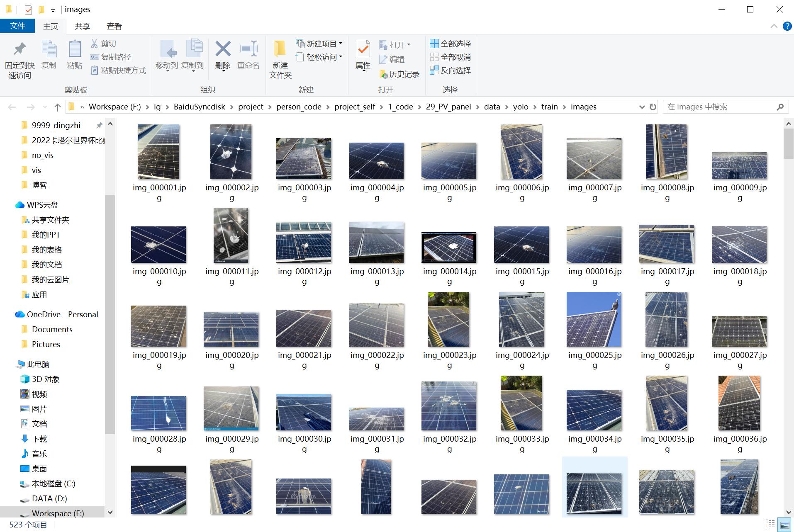The image size is (794, 532).
Task: Collapse the ribbon with the chevron
Action: click(774, 26)
